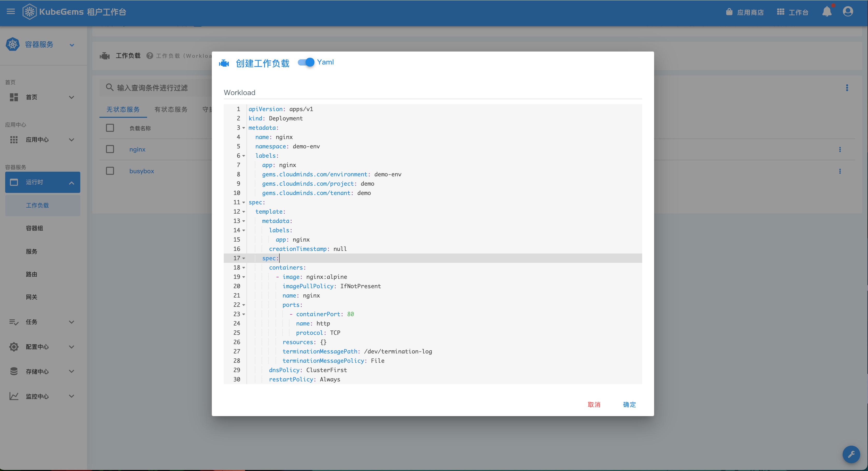Click the 应用商店 button in top bar
The height and width of the screenshot is (471, 868).
pos(745,12)
